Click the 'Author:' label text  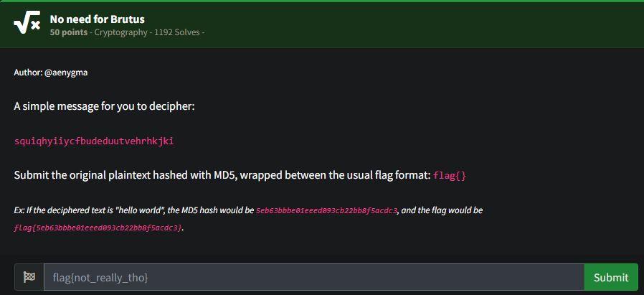click(29, 72)
